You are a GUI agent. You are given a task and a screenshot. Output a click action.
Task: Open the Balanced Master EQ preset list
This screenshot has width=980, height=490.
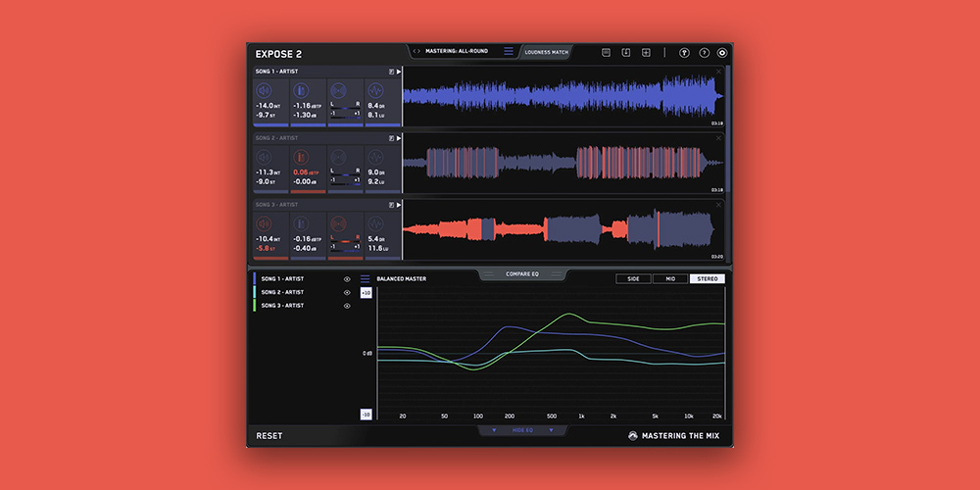point(366,279)
